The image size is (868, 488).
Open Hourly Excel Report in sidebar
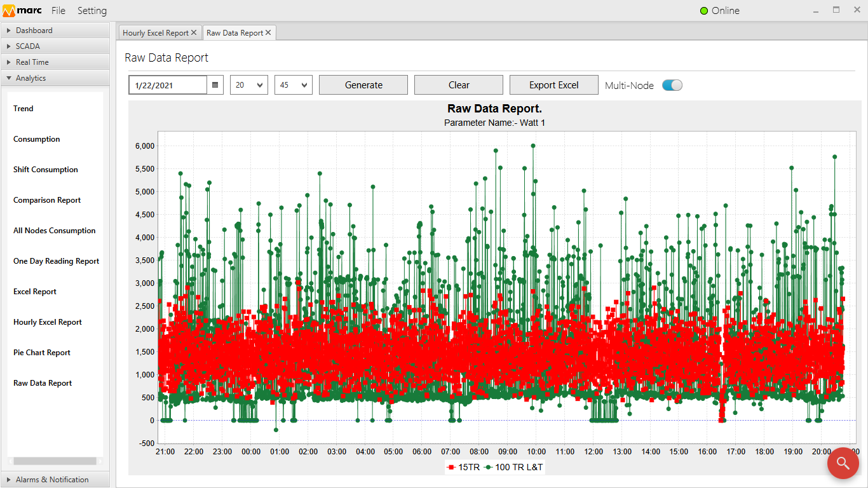48,322
